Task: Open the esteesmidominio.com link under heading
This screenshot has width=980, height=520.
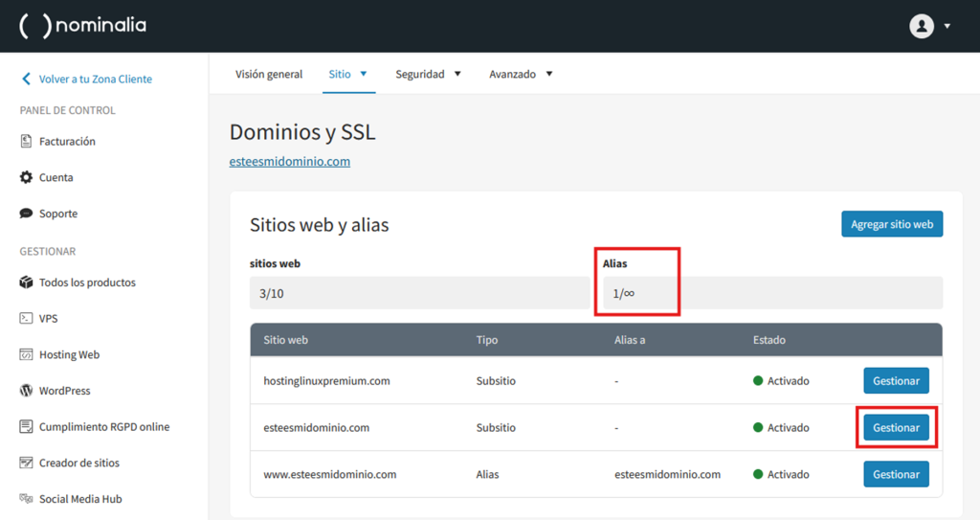Action: pyautogui.click(x=289, y=162)
